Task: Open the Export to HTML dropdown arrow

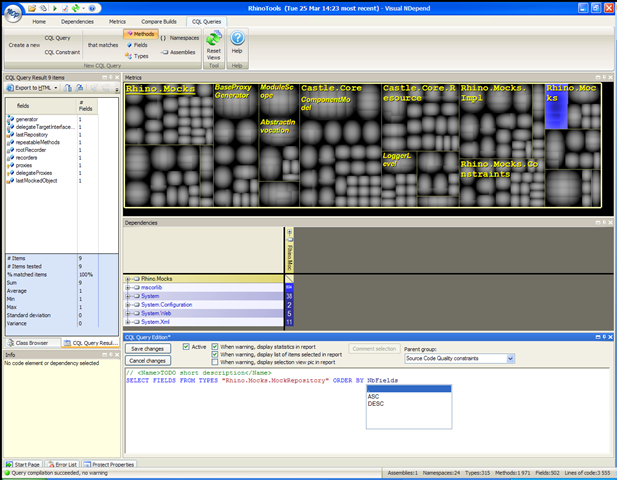Action: tap(56, 88)
